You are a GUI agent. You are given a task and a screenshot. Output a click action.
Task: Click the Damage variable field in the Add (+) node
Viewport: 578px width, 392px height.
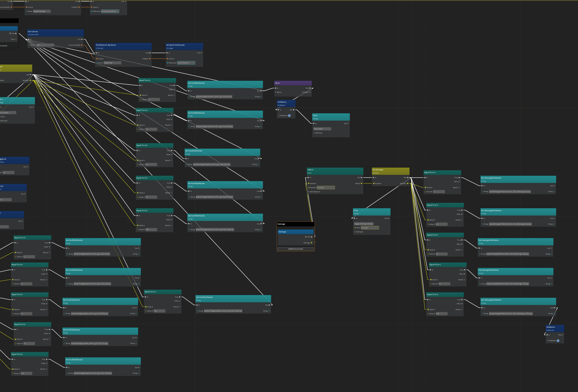click(326, 187)
